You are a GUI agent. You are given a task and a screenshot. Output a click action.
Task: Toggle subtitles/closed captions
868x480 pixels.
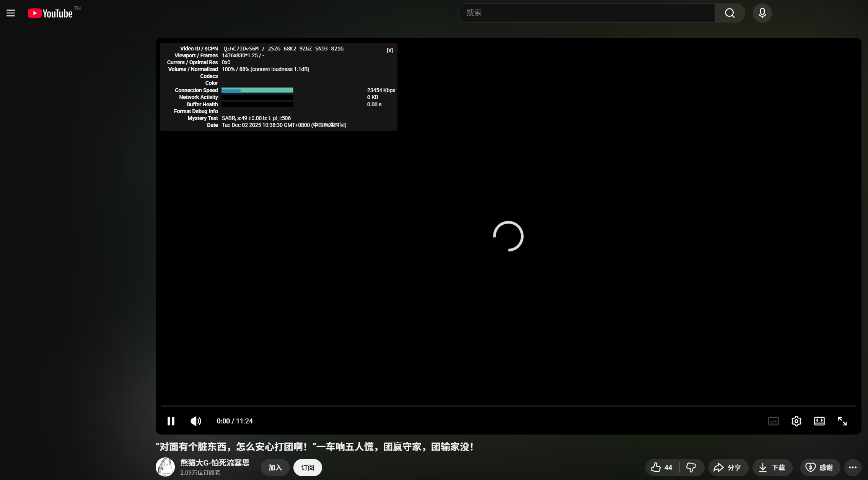773,421
